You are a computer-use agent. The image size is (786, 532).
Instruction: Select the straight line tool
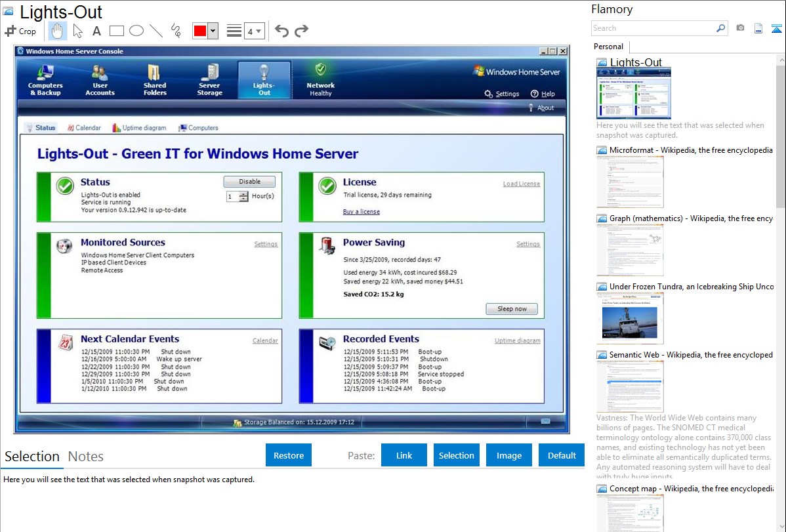click(155, 31)
